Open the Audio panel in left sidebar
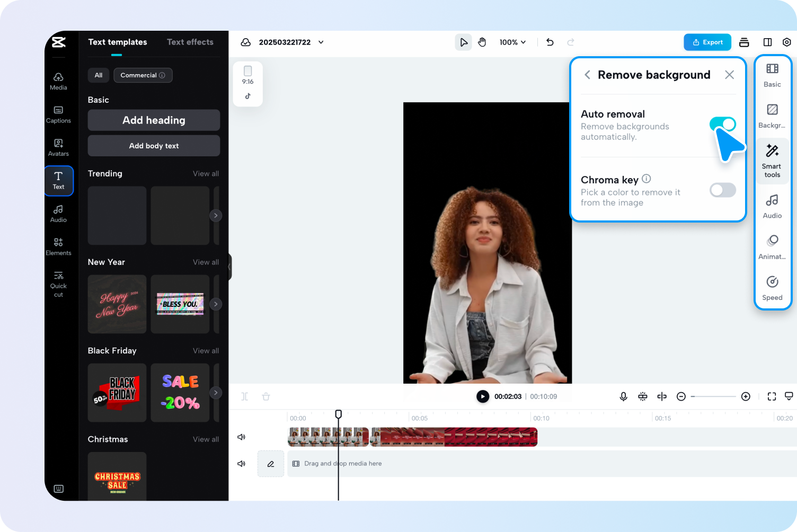Viewport: 797px width, 532px height. click(58, 214)
